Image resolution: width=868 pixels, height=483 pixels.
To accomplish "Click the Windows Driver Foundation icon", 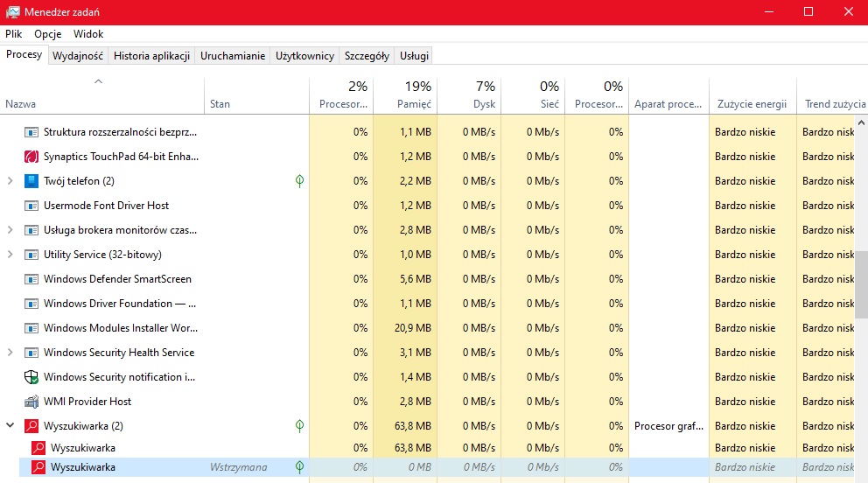I will (x=31, y=304).
